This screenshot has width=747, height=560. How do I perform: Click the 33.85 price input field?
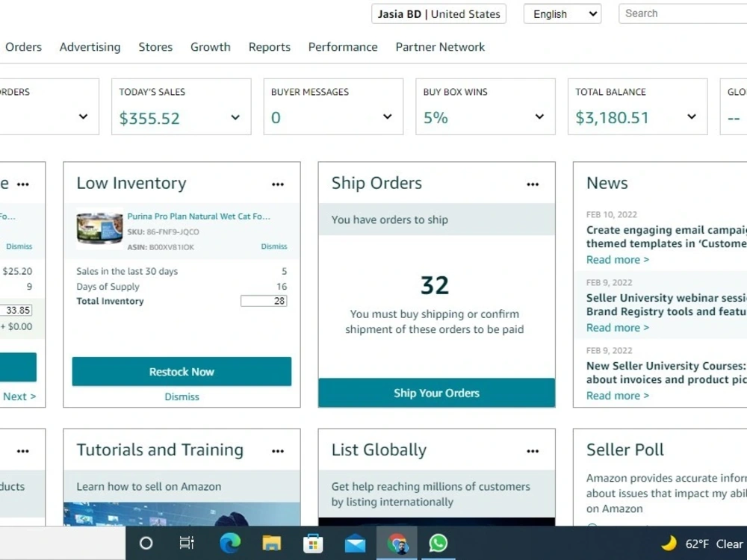pos(16,310)
